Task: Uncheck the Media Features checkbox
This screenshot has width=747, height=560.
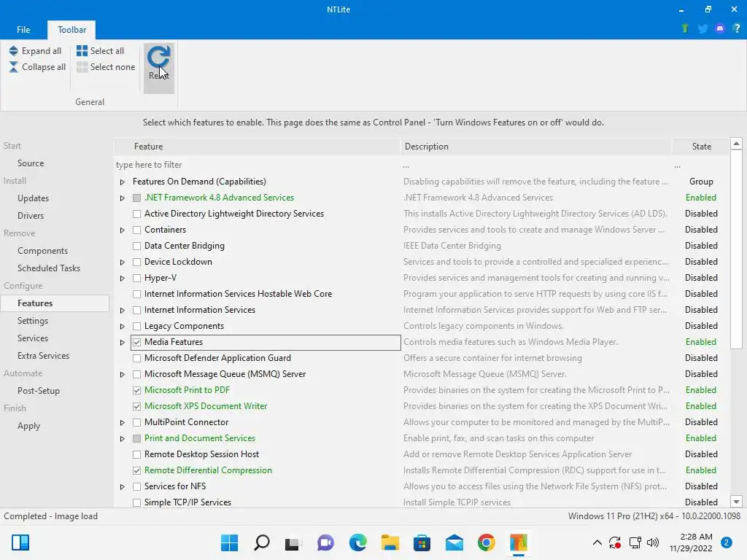Action: (136, 343)
